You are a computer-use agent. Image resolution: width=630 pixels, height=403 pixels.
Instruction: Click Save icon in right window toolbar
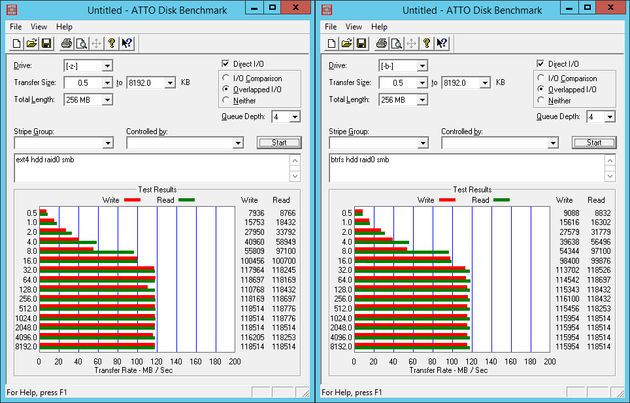click(361, 43)
